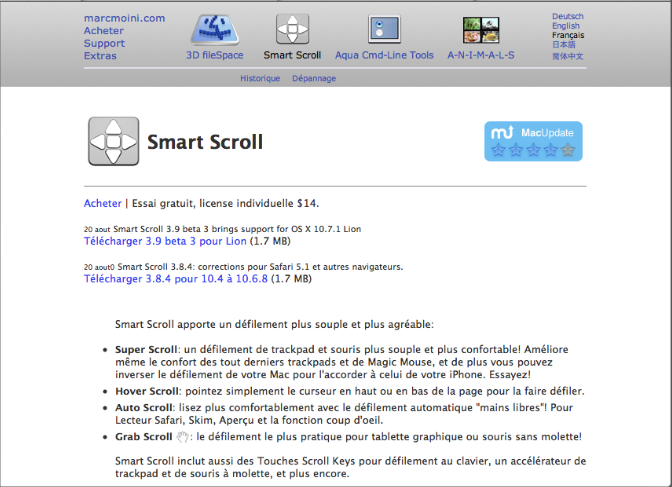Click the text 'Essai gratuit, license individuelle $14.'
Image resolution: width=672 pixels, height=487 pixels.
(x=225, y=203)
